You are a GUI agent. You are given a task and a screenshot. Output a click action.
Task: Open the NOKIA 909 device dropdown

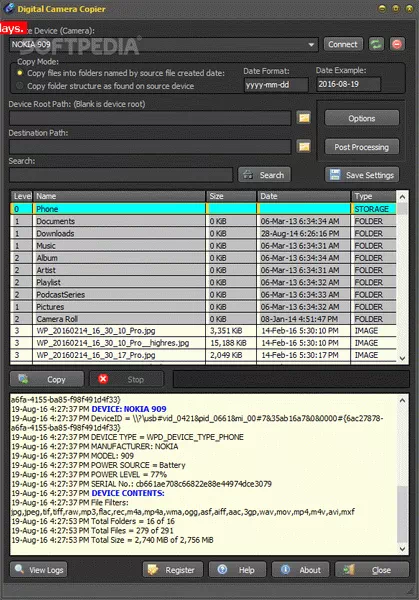pyautogui.click(x=311, y=45)
